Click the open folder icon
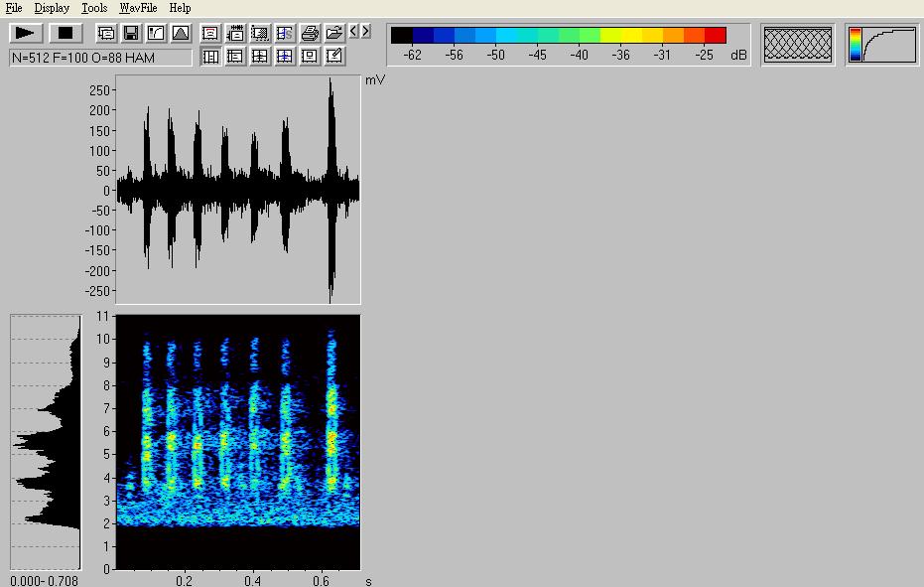Image resolution: width=924 pixels, height=587 pixels. [334, 33]
